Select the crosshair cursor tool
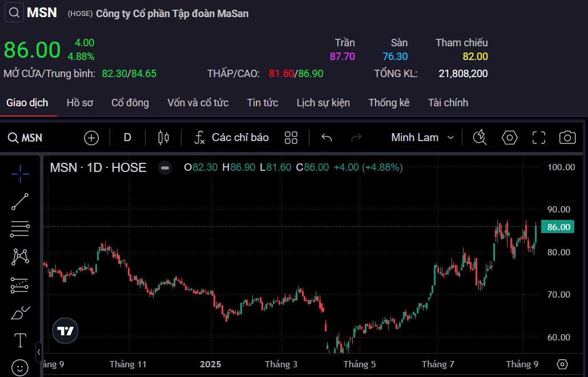The height and width of the screenshot is (377, 588). 20,174
